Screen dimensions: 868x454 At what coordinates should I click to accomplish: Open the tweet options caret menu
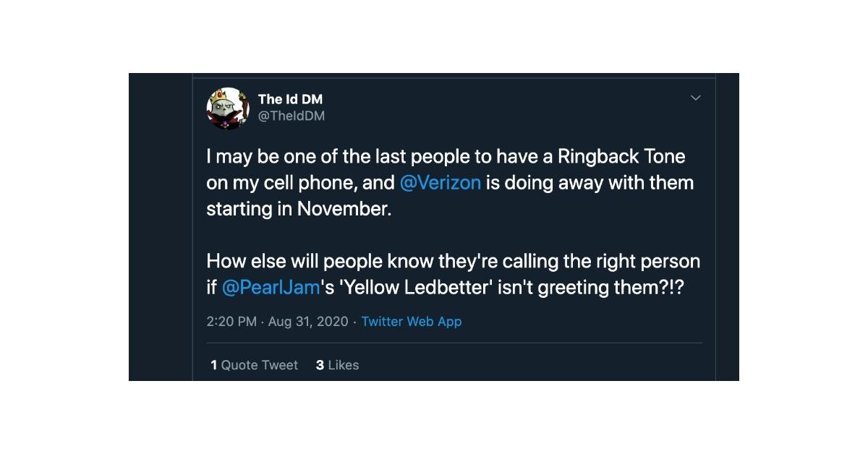click(x=696, y=98)
